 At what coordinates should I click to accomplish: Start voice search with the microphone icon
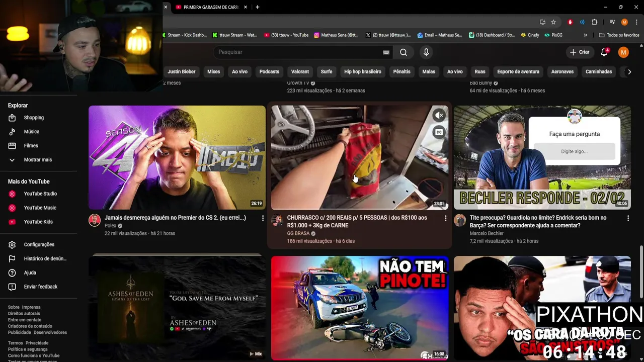tap(426, 52)
